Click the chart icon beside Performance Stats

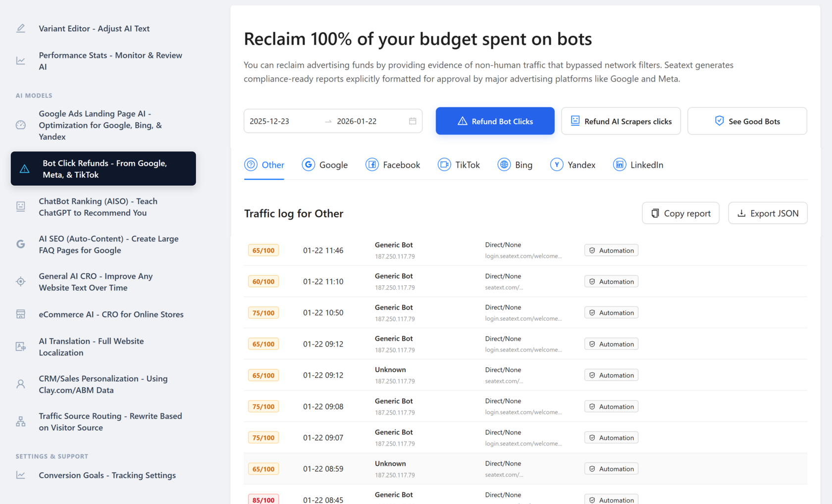(21, 61)
